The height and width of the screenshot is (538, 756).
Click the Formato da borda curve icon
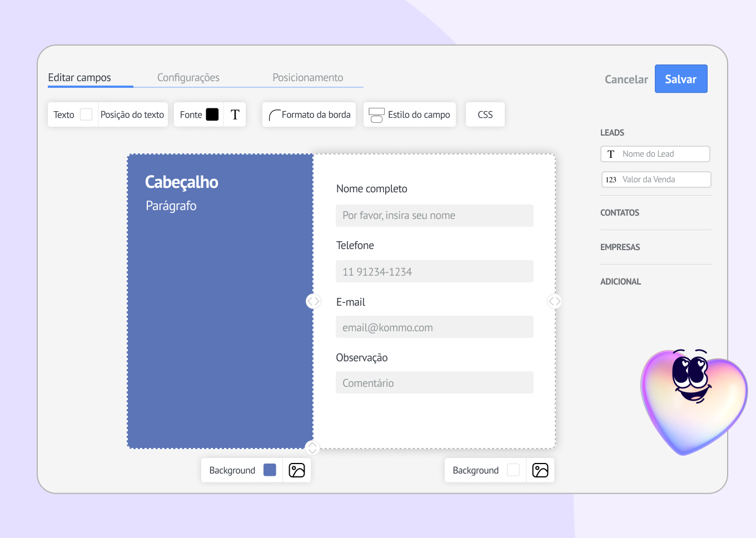(275, 115)
